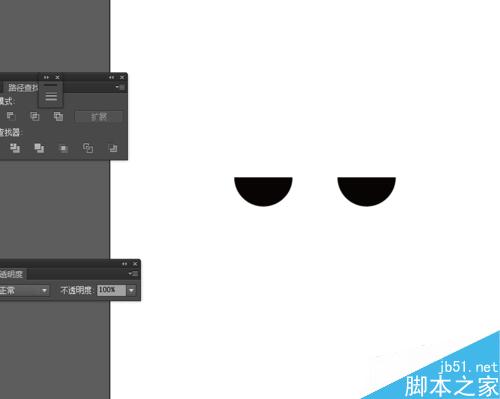Image resolution: width=500 pixels, height=399 pixels.
Task: Apply the Merge pathfinder effect
Action: (x=39, y=148)
